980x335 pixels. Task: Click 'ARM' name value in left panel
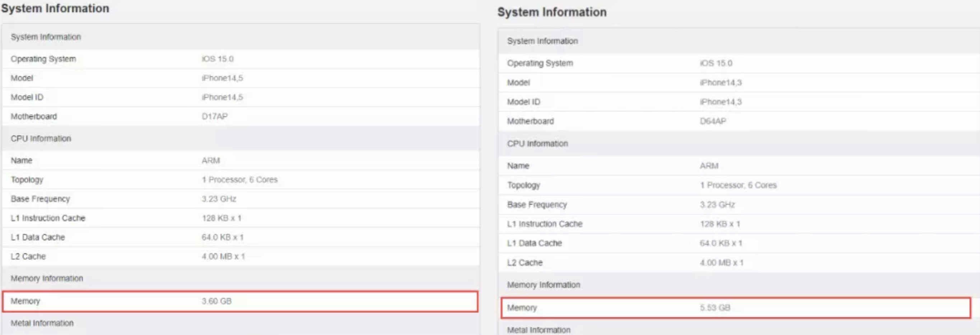211,160
